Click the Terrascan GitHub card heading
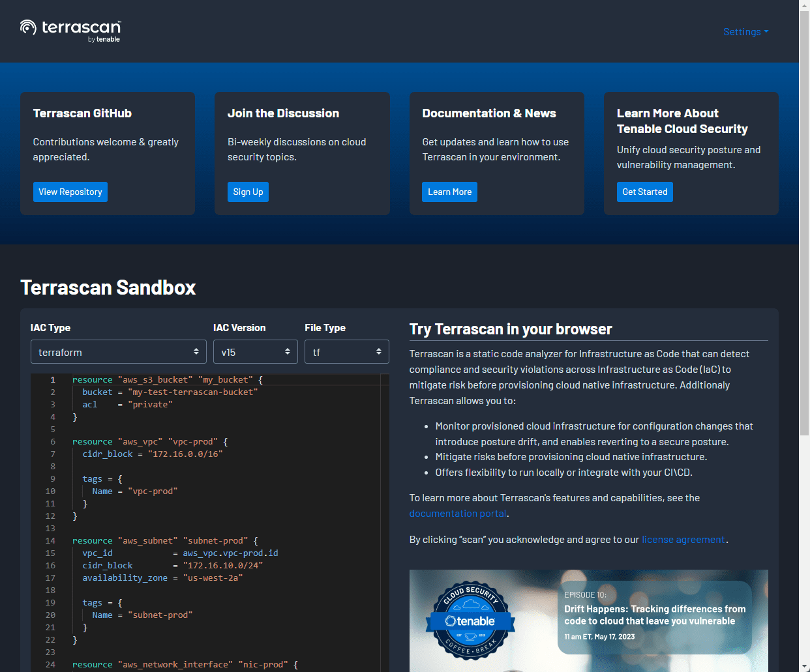The height and width of the screenshot is (672, 810). [x=82, y=113]
